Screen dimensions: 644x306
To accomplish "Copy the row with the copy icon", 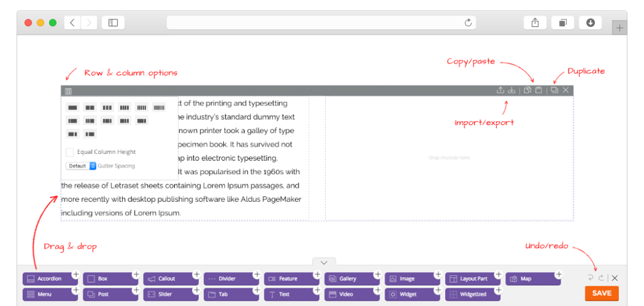I will coord(528,90).
